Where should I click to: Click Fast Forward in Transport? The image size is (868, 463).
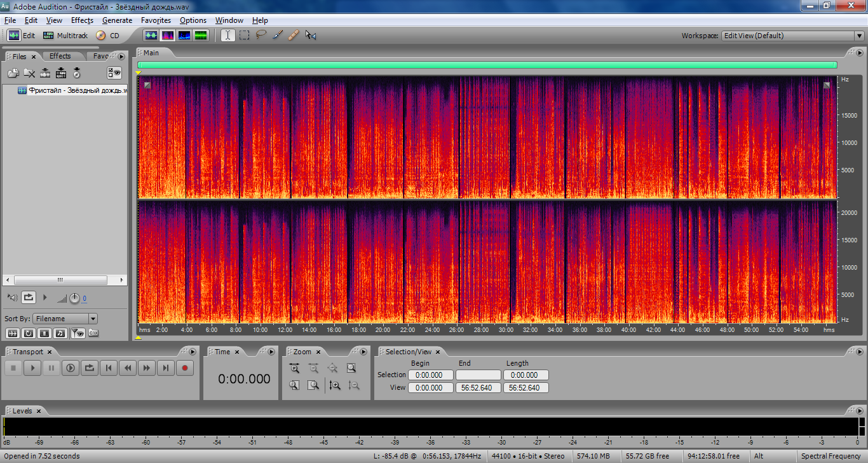click(147, 368)
